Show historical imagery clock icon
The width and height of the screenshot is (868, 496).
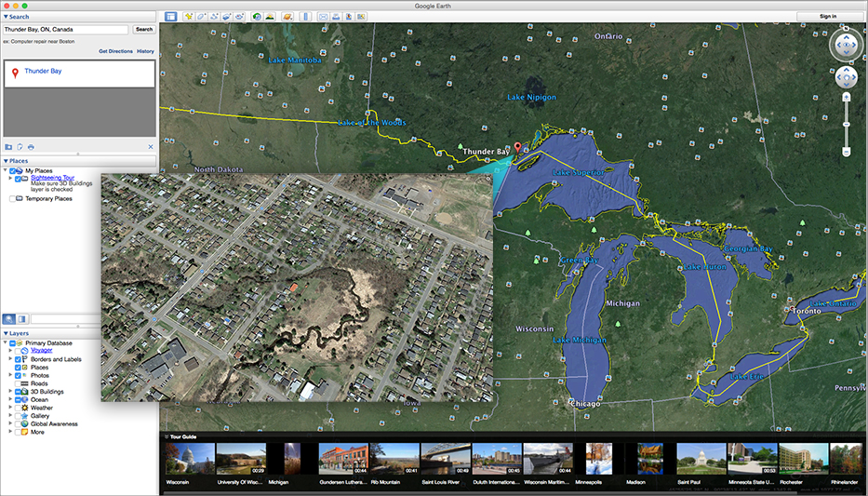click(x=257, y=17)
